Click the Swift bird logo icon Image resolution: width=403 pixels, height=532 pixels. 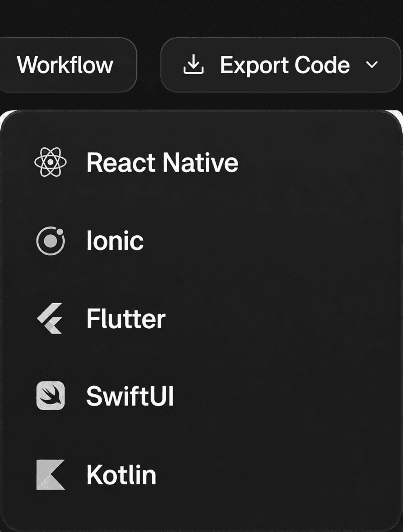[51, 396]
